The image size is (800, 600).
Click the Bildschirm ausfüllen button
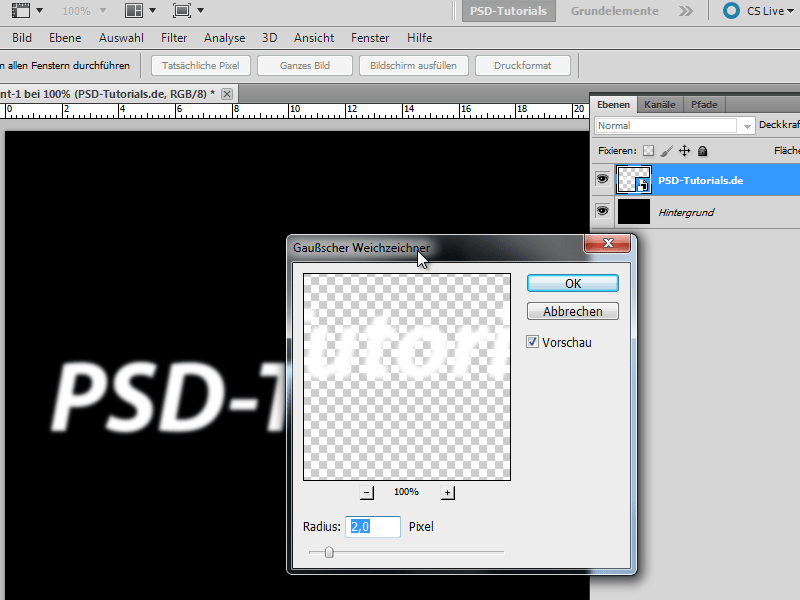click(x=413, y=65)
